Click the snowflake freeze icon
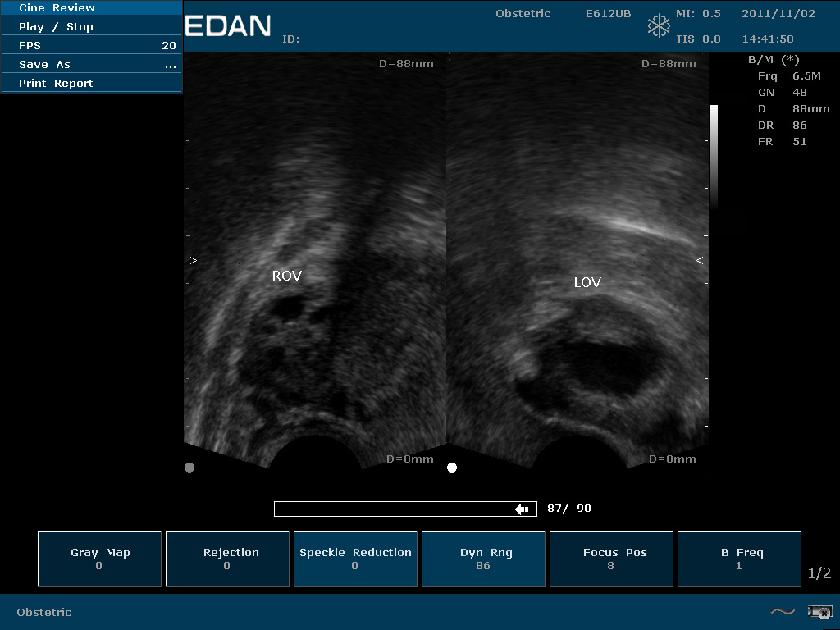This screenshot has height=630, width=840. [x=659, y=25]
